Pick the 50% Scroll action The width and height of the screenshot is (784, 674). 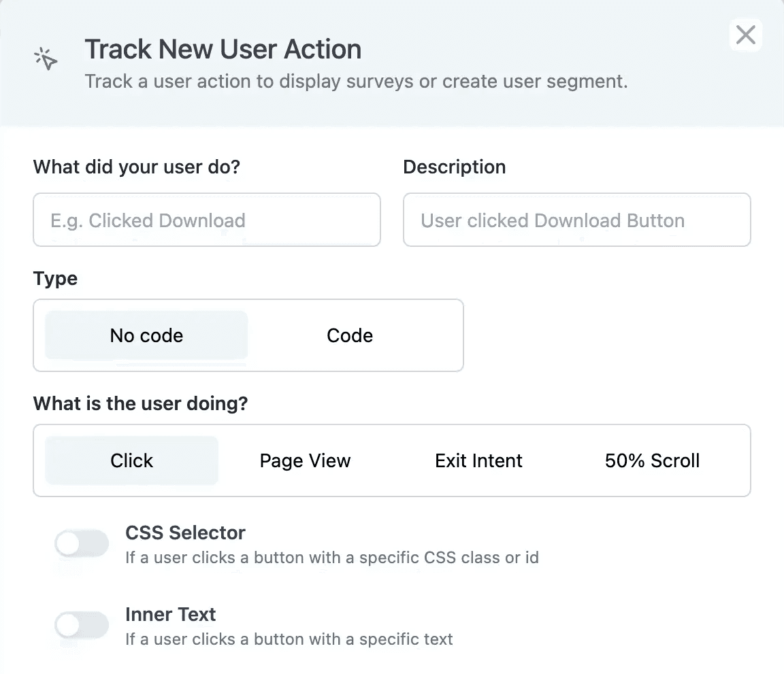[x=652, y=460]
